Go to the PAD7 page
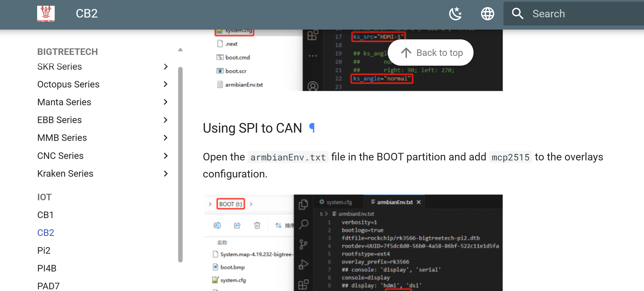 (48, 286)
